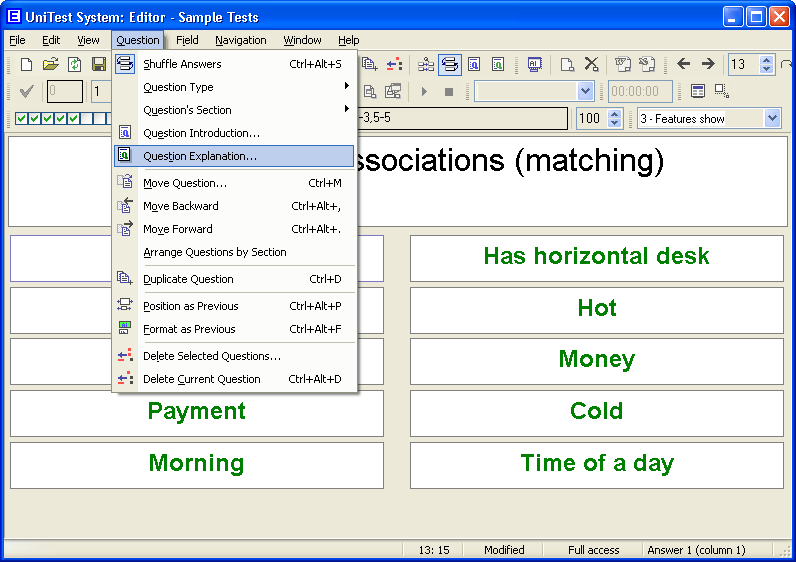
Task: Toggle the third green answer checkbox
Action: tap(48, 119)
